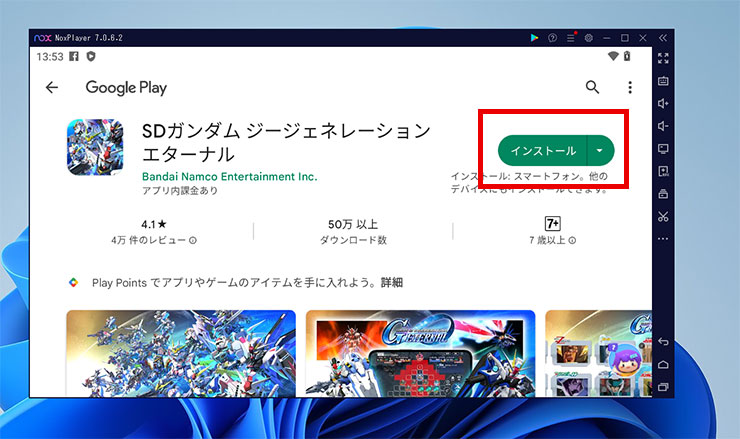Click the green インストール button
The height and width of the screenshot is (439, 740).
543,151
